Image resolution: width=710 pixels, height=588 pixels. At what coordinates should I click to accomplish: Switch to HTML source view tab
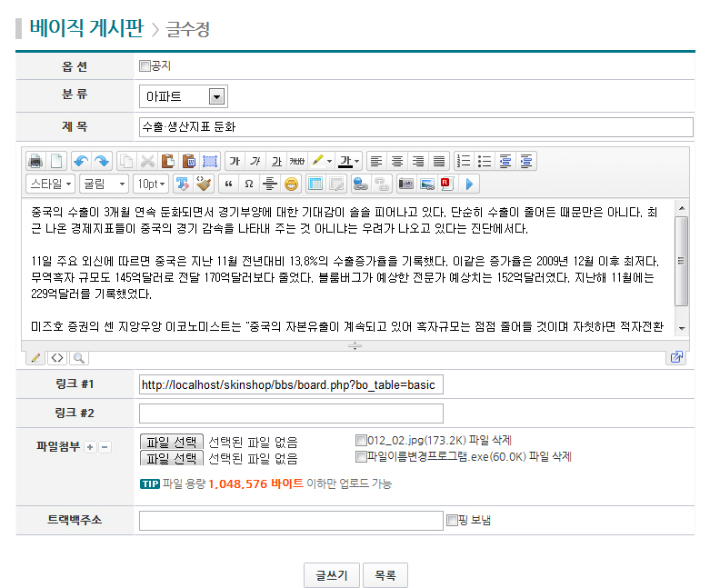[x=57, y=358]
